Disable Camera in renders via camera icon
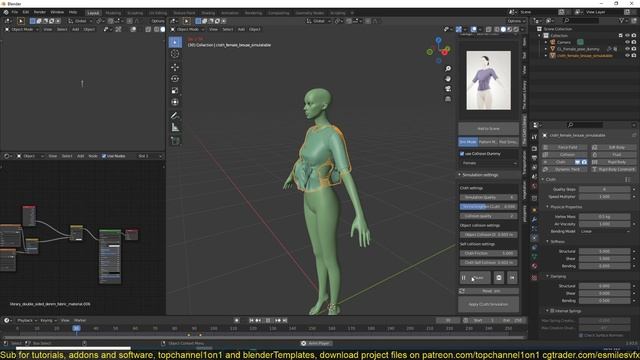 (x=634, y=42)
